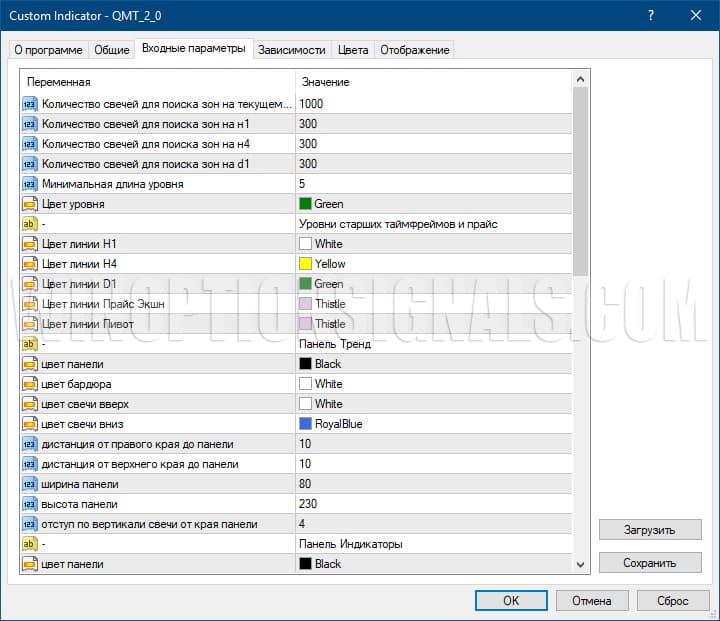Select the RoyalBlue swatch for 'цвет свечи вниз'
The width and height of the screenshot is (720, 621).
coord(305,424)
